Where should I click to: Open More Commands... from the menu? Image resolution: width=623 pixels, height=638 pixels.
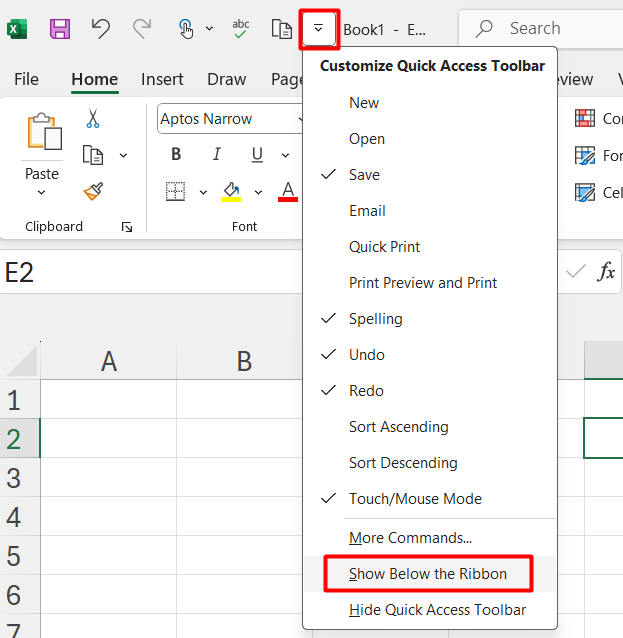point(430,538)
